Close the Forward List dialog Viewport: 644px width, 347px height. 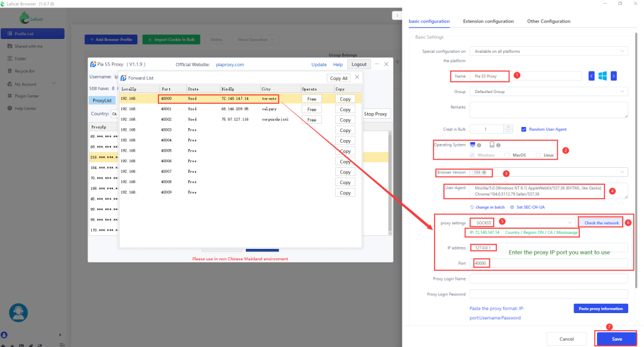coord(357,77)
